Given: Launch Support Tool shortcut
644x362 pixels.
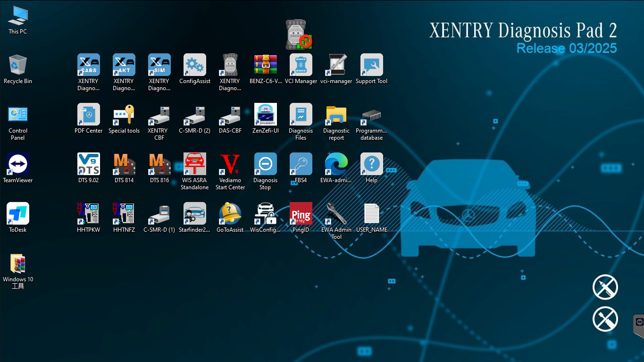Looking at the screenshot, I should 372,65.
